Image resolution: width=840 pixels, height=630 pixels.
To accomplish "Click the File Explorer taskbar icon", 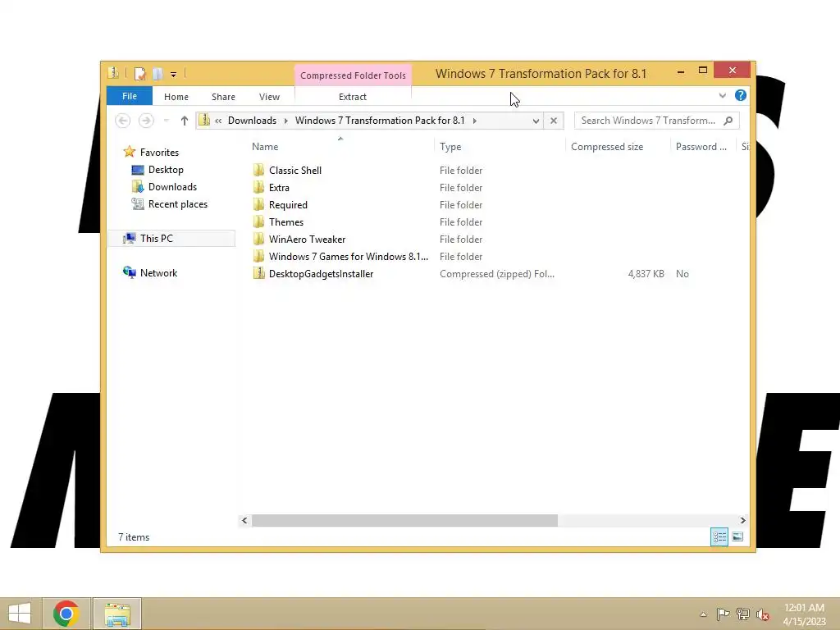I will click(x=117, y=614).
